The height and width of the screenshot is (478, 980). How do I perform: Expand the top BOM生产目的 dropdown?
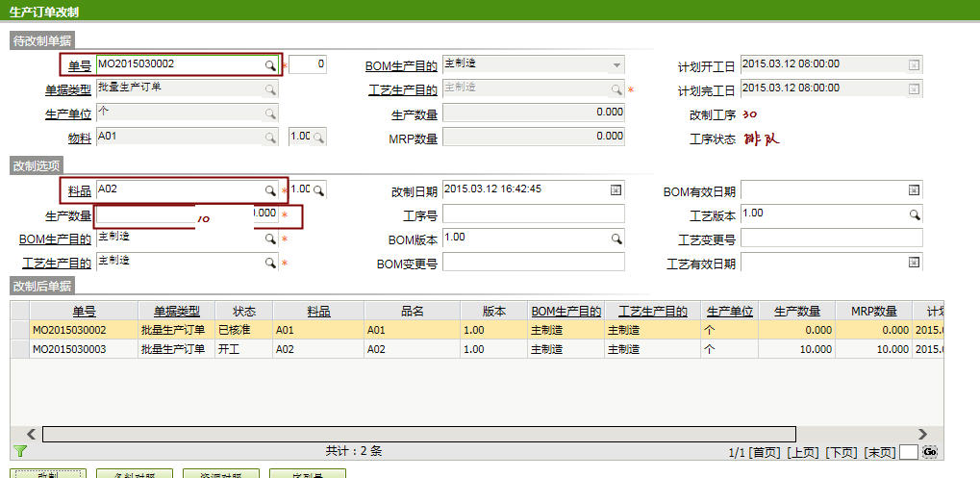click(x=616, y=65)
